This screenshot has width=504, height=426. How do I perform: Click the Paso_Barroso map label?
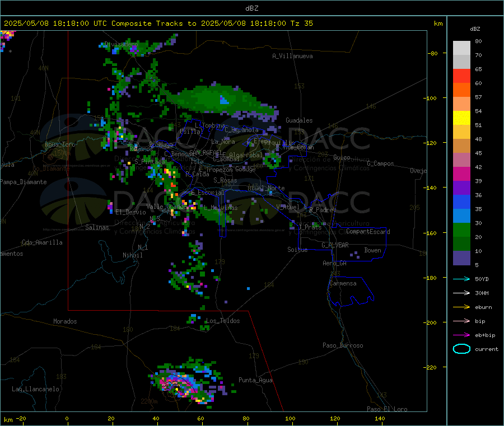[343, 345]
